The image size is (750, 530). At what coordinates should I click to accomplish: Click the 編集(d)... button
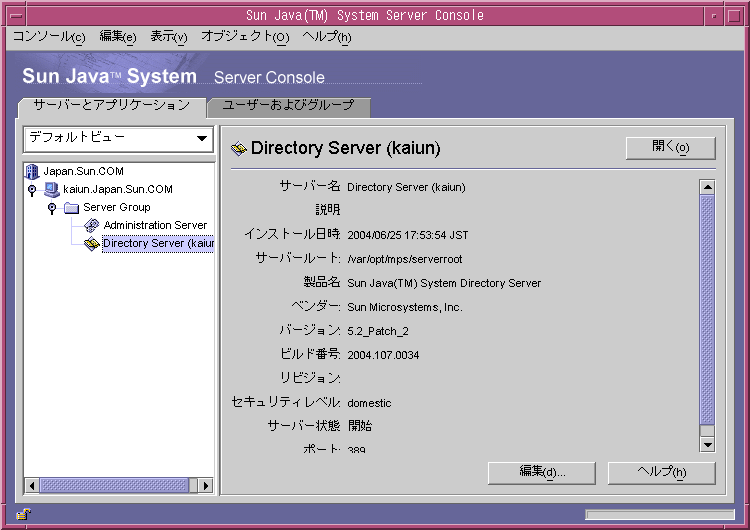pos(542,473)
